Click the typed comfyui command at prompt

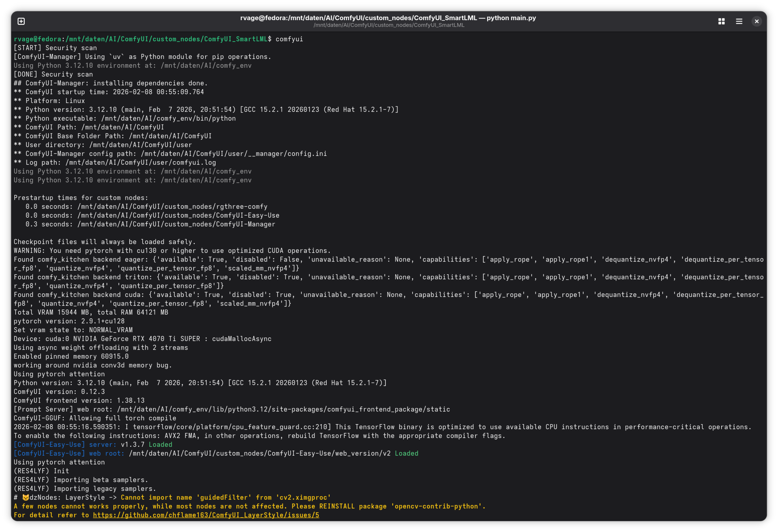point(289,39)
